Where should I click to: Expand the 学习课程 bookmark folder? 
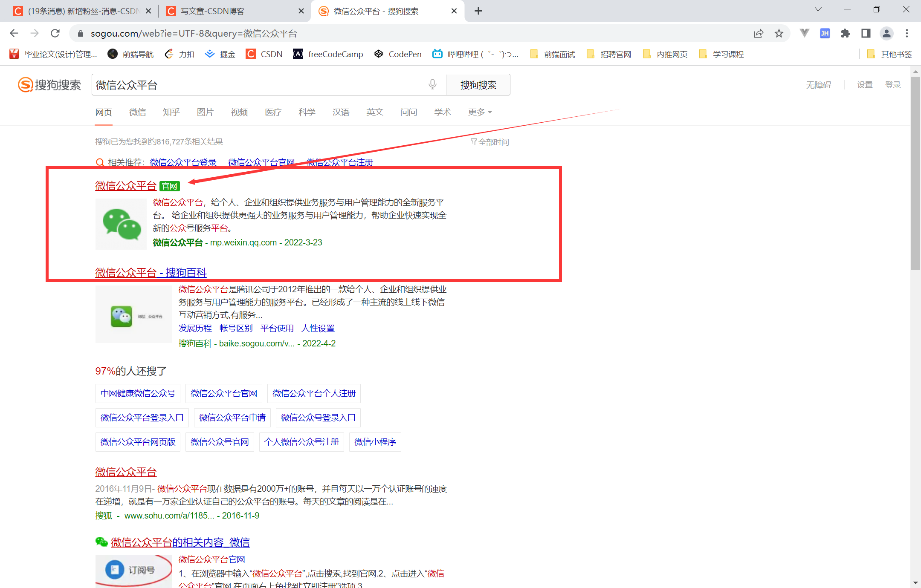pos(721,54)
